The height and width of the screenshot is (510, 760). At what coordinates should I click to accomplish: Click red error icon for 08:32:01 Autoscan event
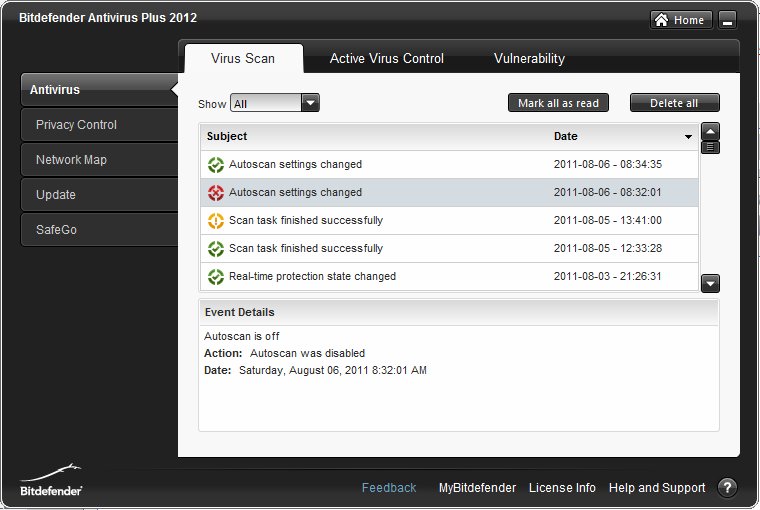click(216, 193)
